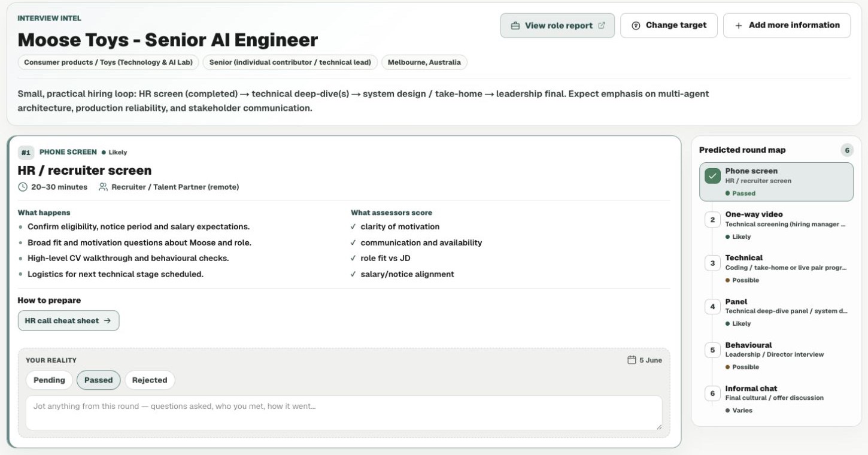Click the clock icon beside 20–30 minutes
Viewport: 868px width, 455px height.
[x=23, y=187]
